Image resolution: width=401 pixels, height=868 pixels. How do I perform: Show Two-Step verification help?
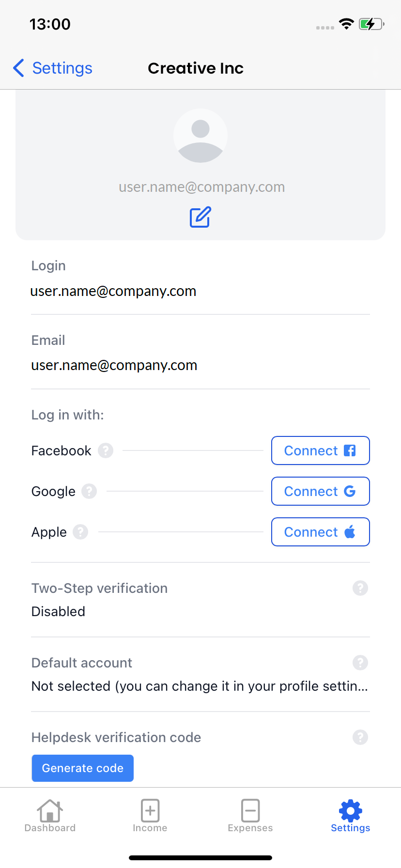[360, 588]
